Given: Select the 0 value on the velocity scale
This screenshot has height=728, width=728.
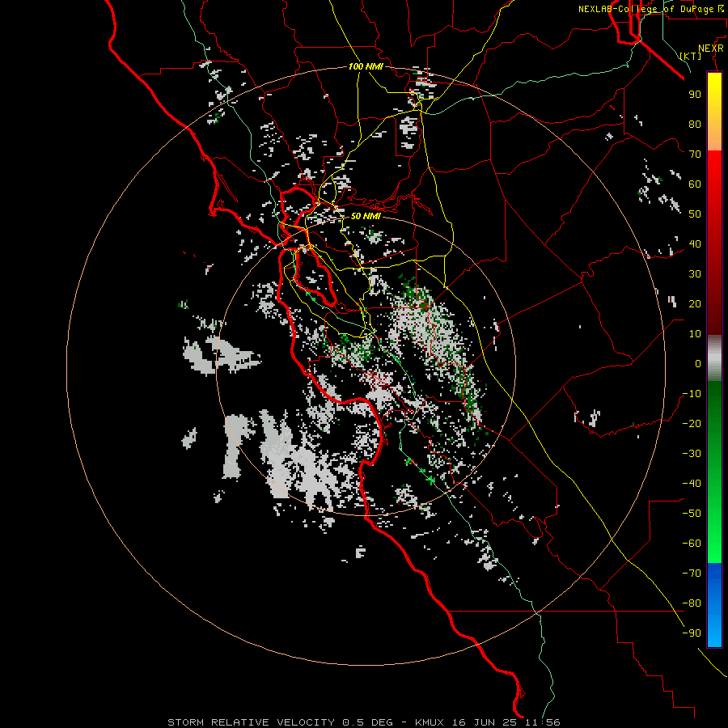Looking at the screenshot, I should (x=698, y=364).
